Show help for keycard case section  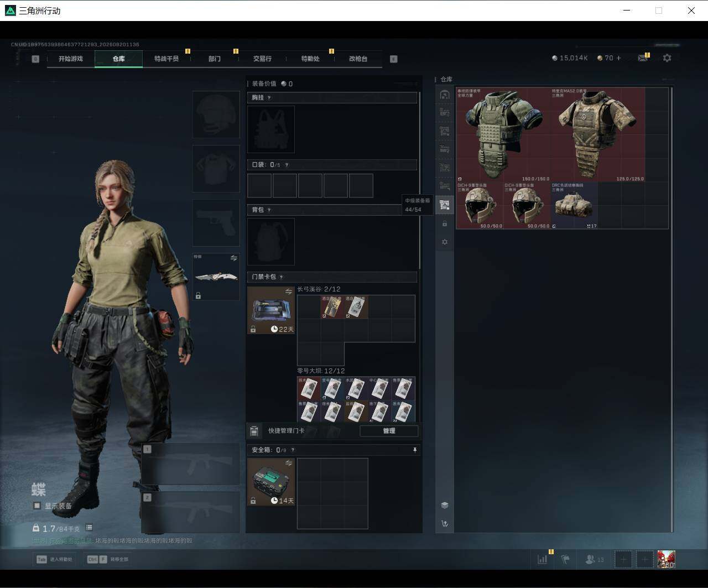pos(281,277)
